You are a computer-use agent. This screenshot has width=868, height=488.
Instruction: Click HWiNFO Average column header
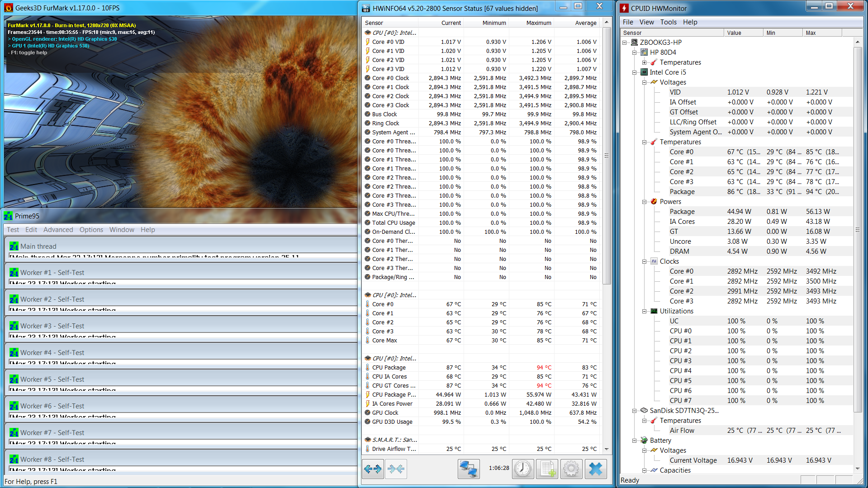pyautogui.click(x=577, y=23)
